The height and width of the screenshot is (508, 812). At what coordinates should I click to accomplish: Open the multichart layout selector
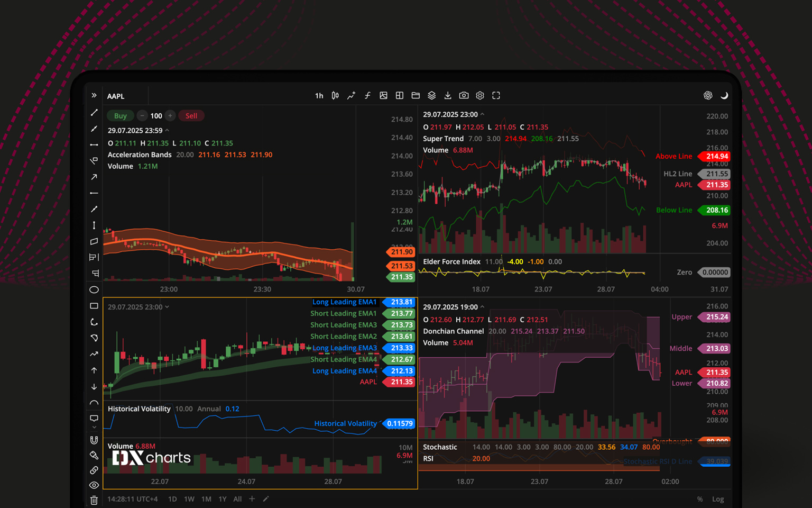click(x=400, y=96)
